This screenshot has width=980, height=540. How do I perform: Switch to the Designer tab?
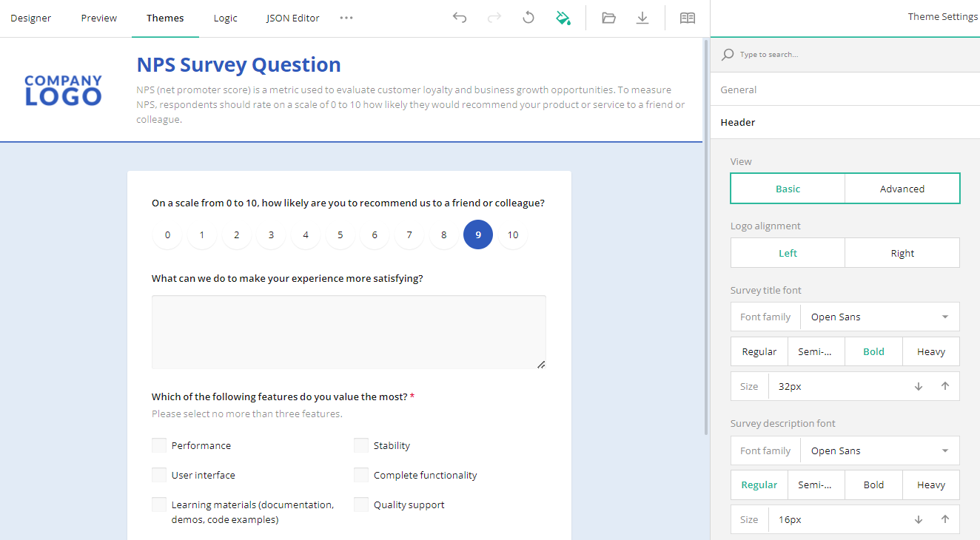tap(30, 17)
